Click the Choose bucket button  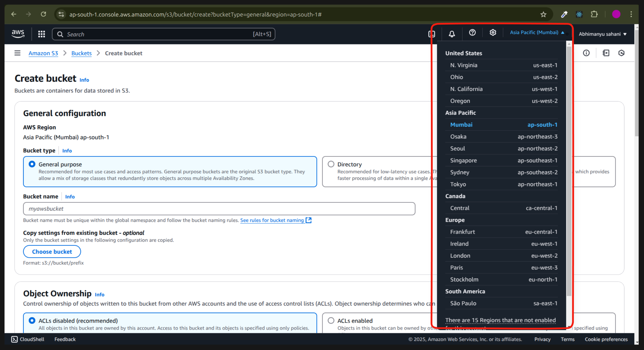(x=52, y=252)
